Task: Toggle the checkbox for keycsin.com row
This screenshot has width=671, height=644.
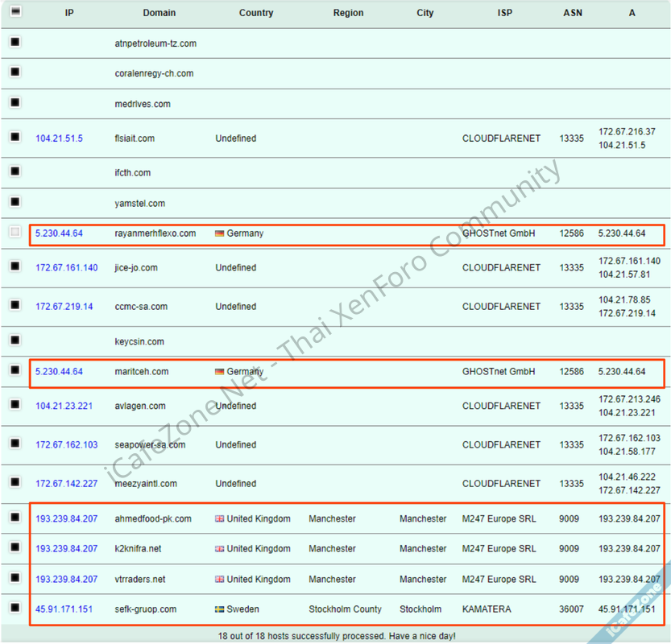Action: click(15, 341)
